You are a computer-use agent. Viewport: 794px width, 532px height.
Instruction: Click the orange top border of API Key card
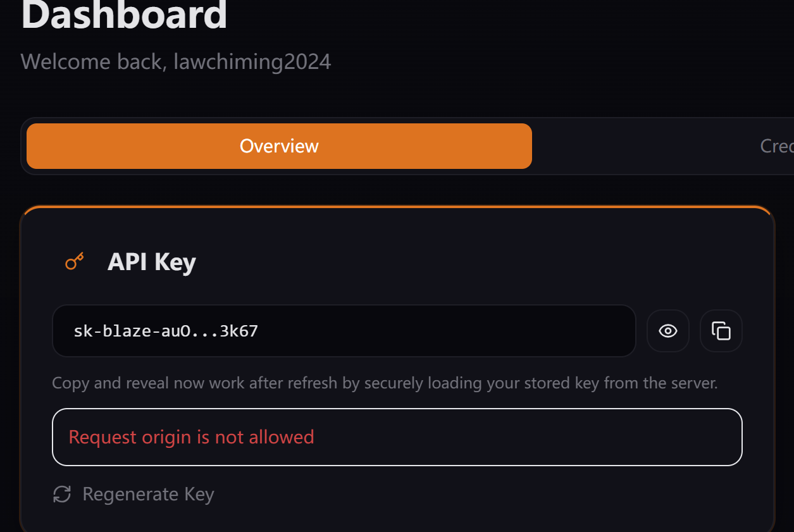point(397,207)
